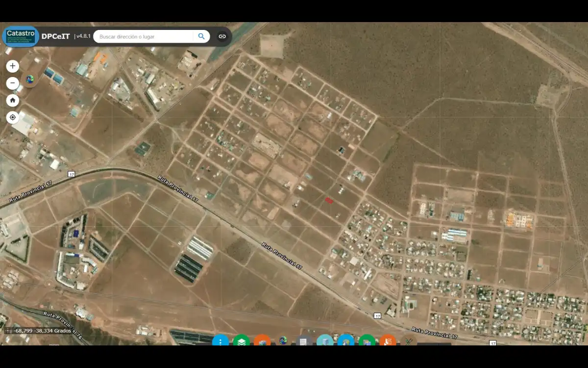
Task: Open the light-blue building widget in bottom bar
Action: (x=325, y=341)
